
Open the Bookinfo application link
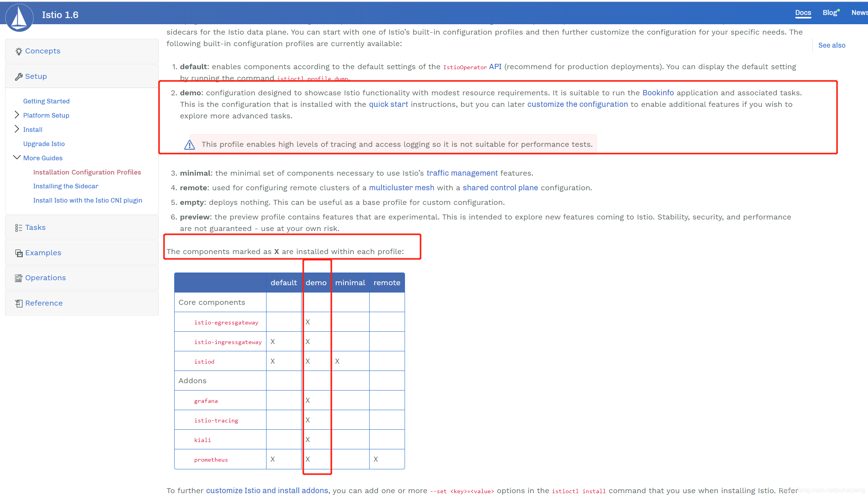point(658,93)
